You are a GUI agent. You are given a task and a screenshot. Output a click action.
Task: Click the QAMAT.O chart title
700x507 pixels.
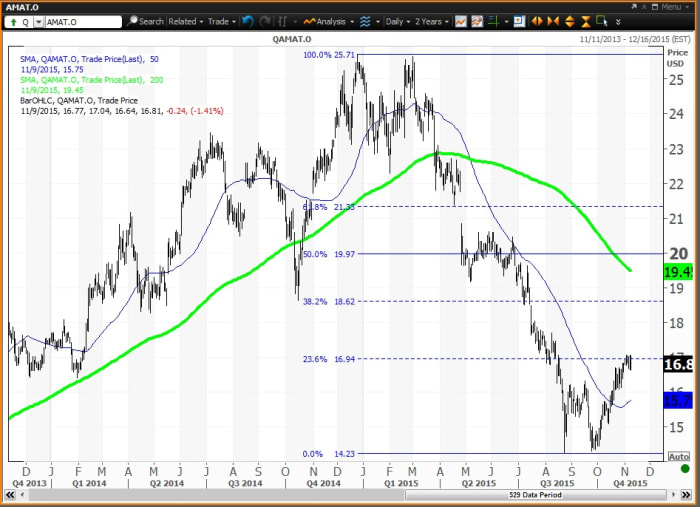(x=292, y=39)
